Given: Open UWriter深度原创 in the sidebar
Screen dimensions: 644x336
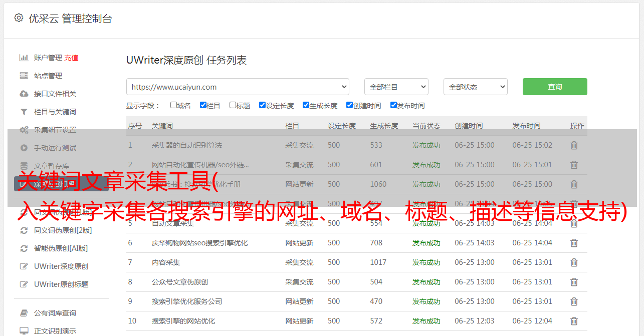Looking at the screenshot, I should point(61,266).
